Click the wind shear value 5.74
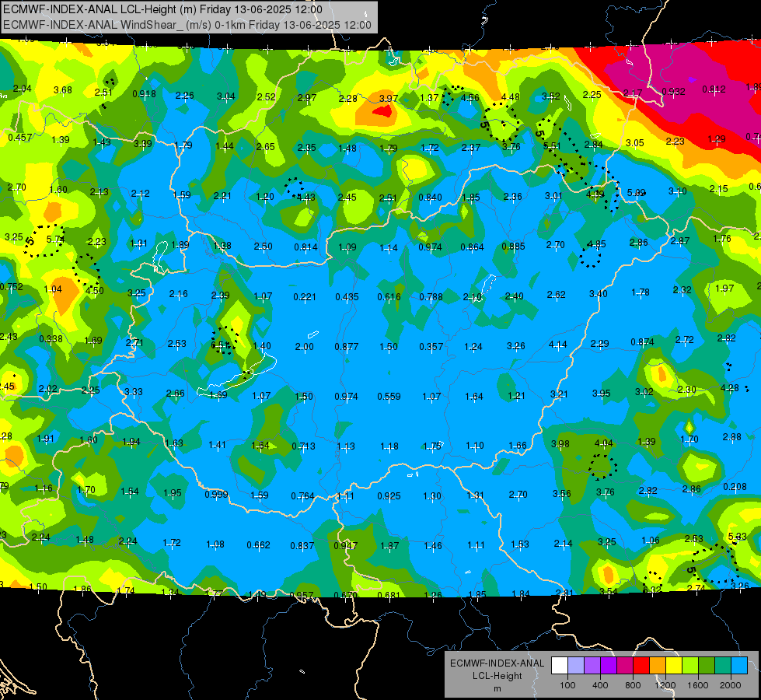The width and height of the screenshot is (761, 700). coord(55,239)
